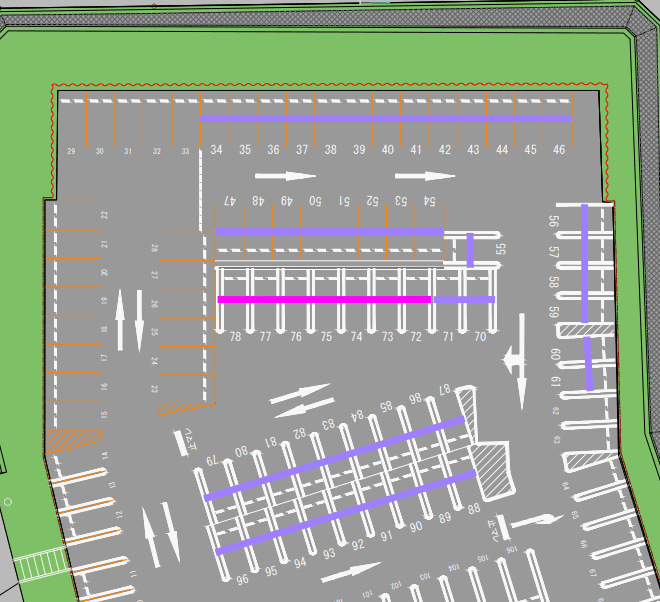Viewport: 660px width, 602px height.
Task: Select the short purple bar above spaces 70-71
Action: click(x=463, y=299)
